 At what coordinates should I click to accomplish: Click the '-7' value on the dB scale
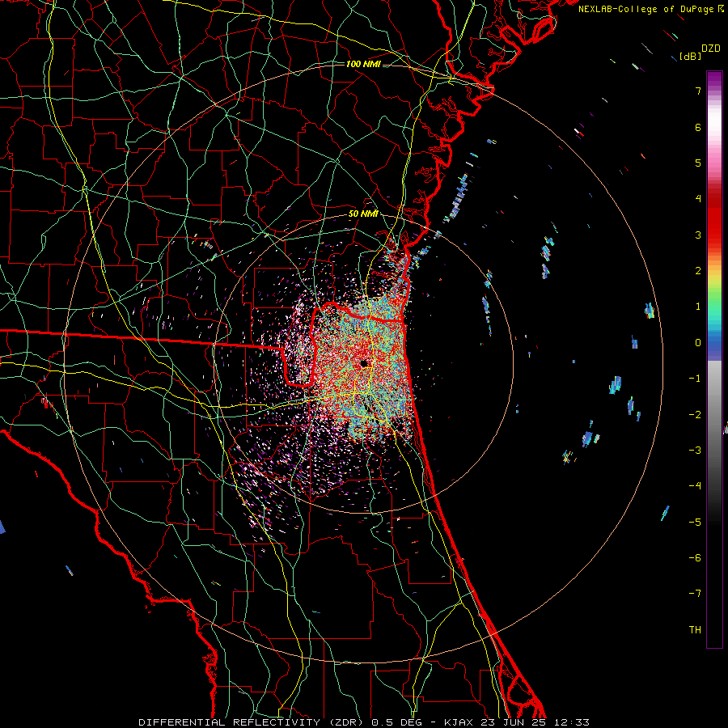coord(695,594)
